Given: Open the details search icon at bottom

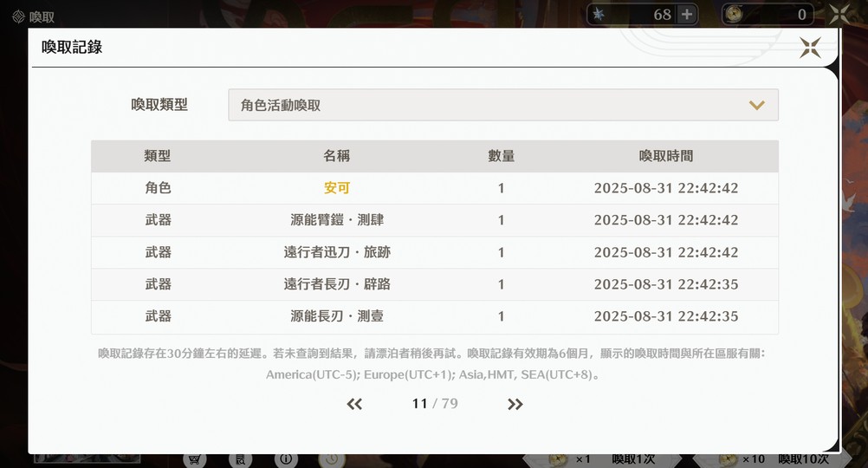Looking at the screenshot, I should pyautogui.click(x=240, y=459).
